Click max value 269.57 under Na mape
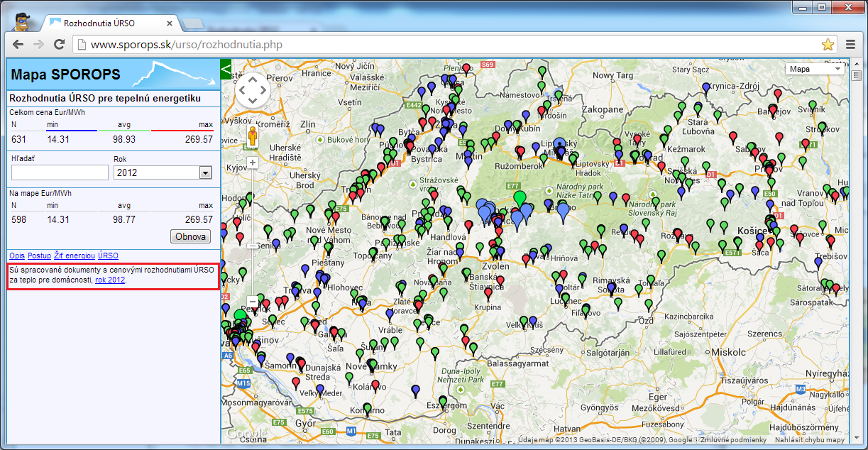This screenshot has height=450, width=868. point(199,220)
